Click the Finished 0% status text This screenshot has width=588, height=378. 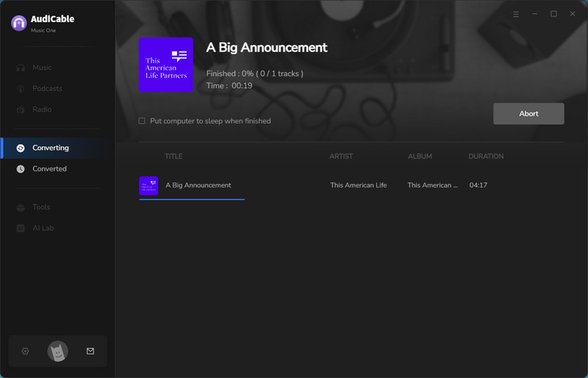254,74
